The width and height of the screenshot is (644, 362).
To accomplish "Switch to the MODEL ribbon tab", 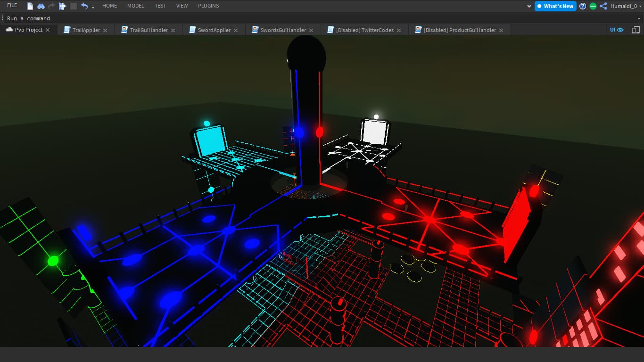I will coord(135,6).
